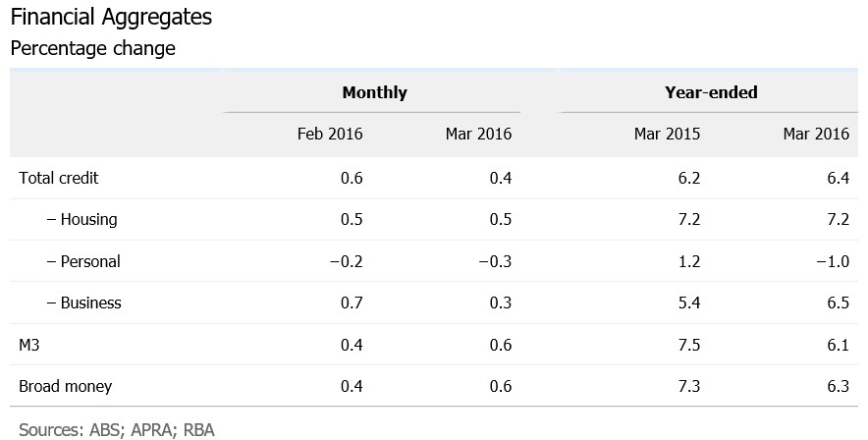Click the Feb 2016 column header
This screenshot has width=868, height=440.
coord(330,134)
